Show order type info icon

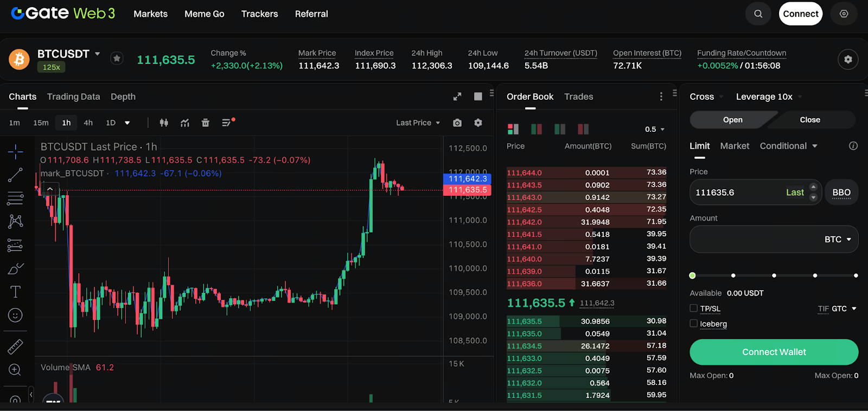[853, 146]
